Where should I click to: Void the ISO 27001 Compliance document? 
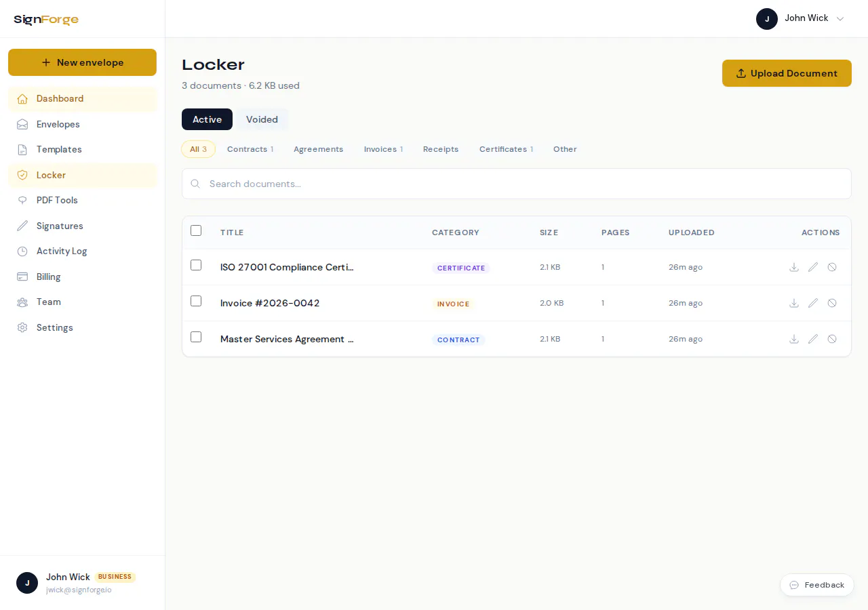point(832,267)
